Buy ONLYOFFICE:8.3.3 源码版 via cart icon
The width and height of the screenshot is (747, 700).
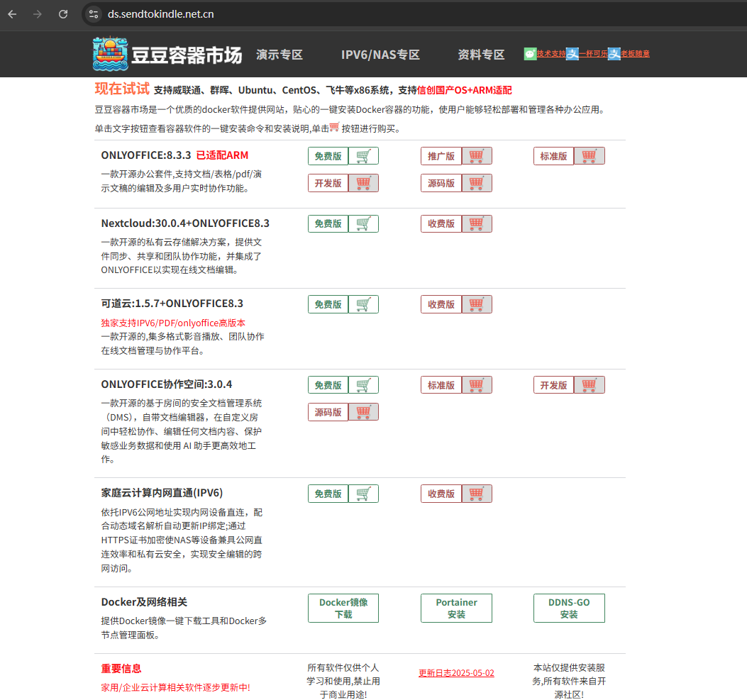click(x=477, y=183)
